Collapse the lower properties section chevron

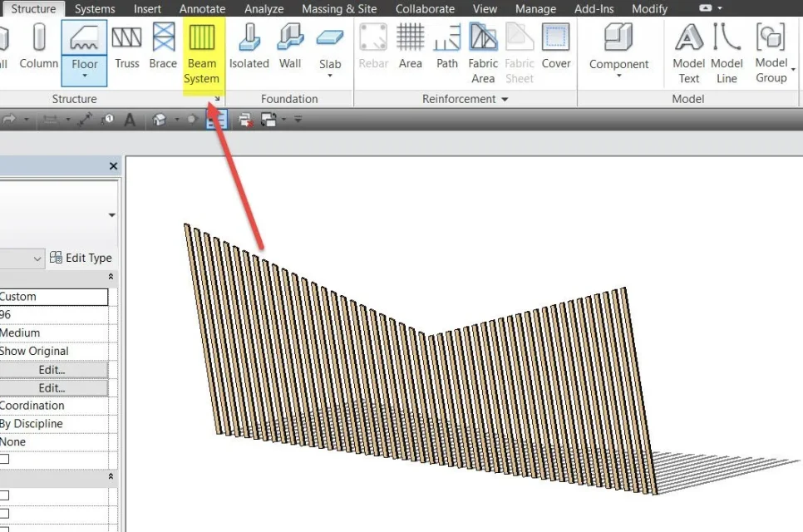pyautogui.click(x=111, y=476)
